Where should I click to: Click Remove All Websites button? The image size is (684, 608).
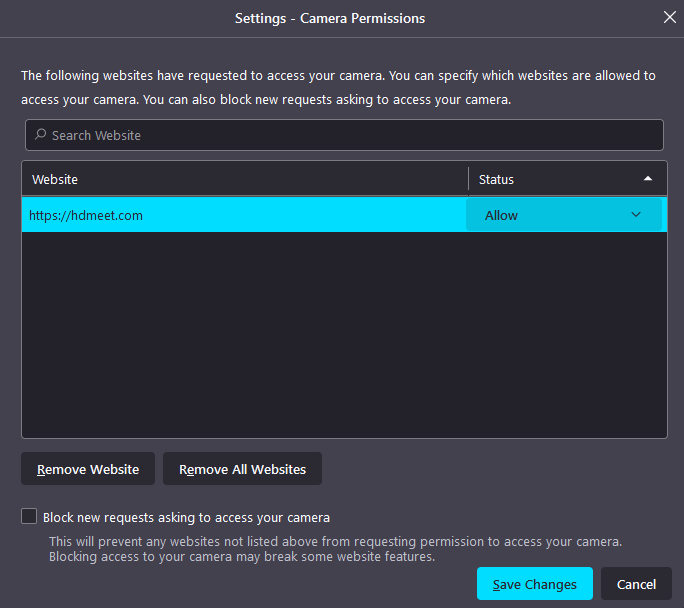tap(242, 469)
